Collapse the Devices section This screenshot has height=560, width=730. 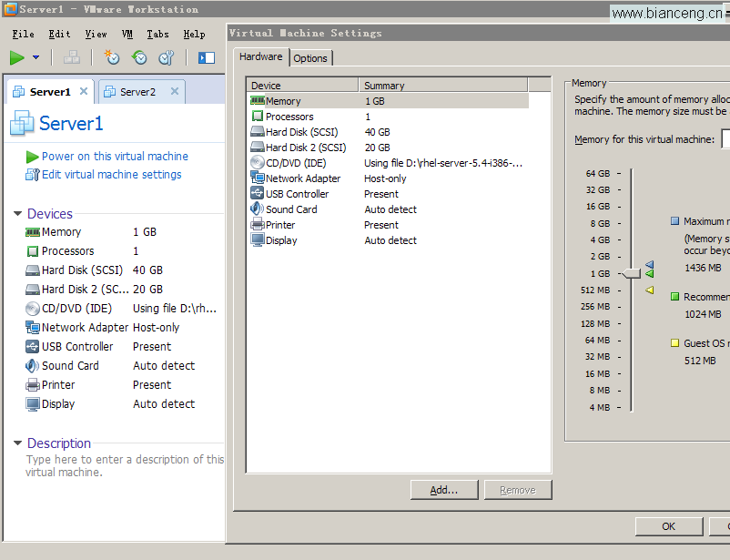click(x=17, y=213)
